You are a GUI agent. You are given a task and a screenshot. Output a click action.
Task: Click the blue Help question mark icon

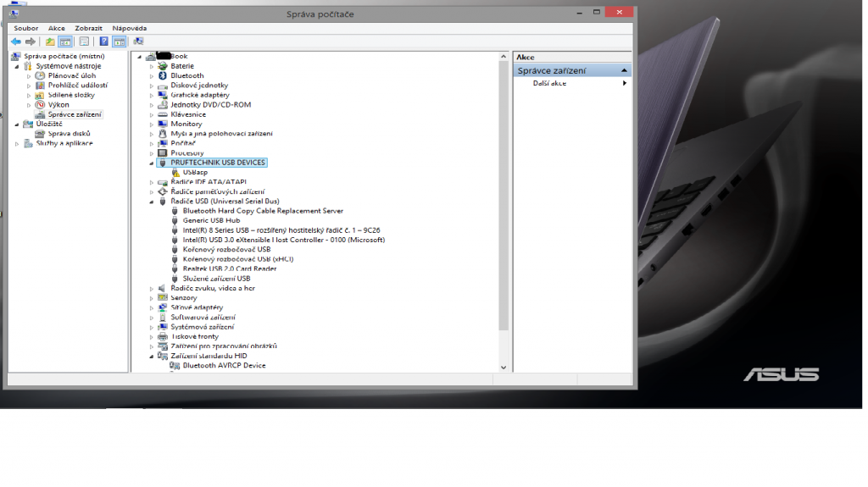coord(103,42)
